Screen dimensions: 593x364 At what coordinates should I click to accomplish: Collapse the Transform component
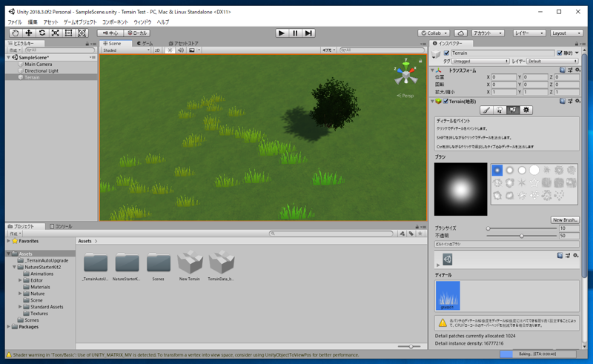(x=432, y=70)
